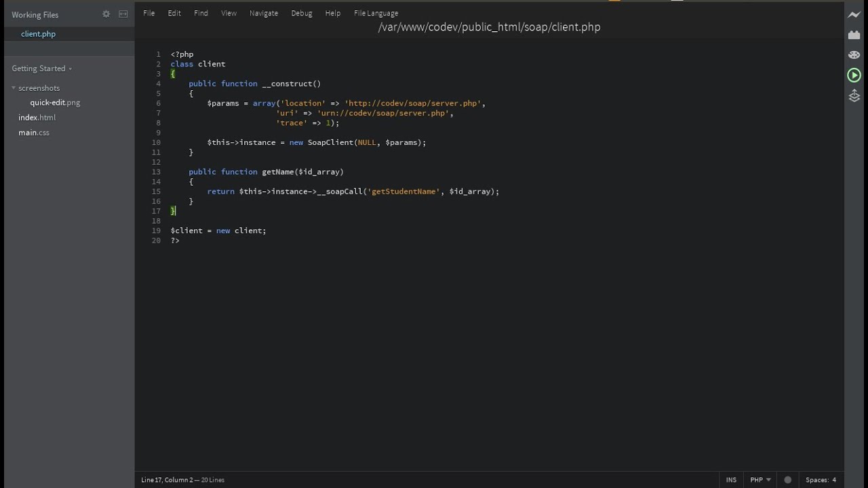Open main.css in file tree
This screenshot has height=488, width=868.
[33, 133]
